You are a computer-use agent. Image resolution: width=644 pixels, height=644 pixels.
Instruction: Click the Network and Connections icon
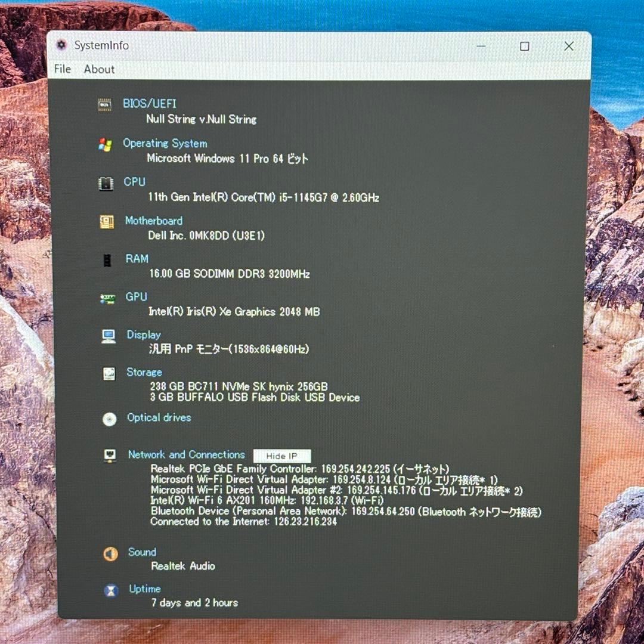pyautogui.click(x=109, y=456)
